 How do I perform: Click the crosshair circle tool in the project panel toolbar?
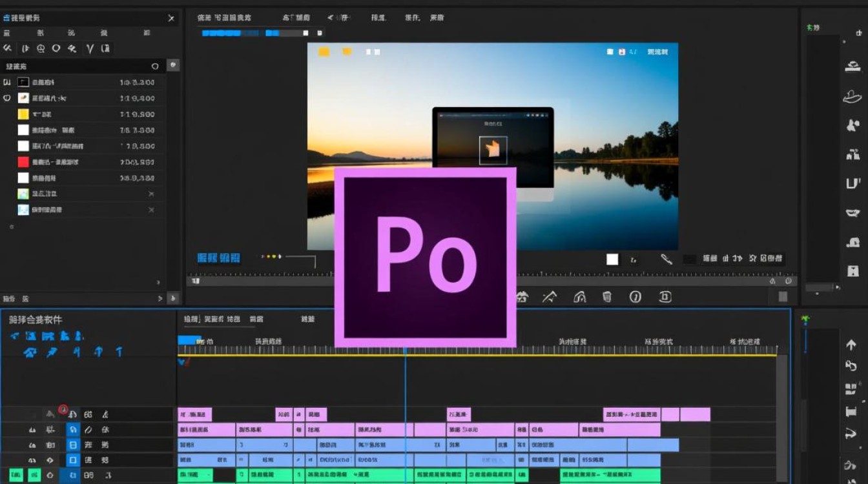point(41,48)
